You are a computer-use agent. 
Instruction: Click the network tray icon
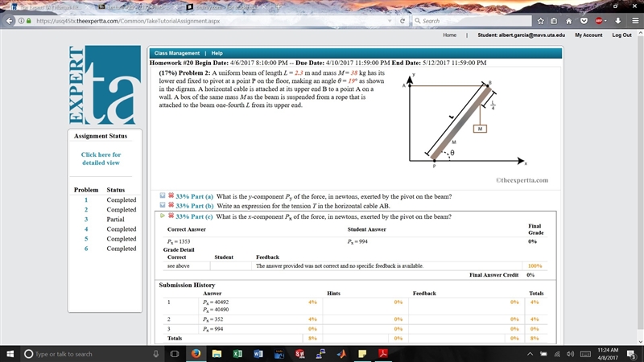pos(557,354)
